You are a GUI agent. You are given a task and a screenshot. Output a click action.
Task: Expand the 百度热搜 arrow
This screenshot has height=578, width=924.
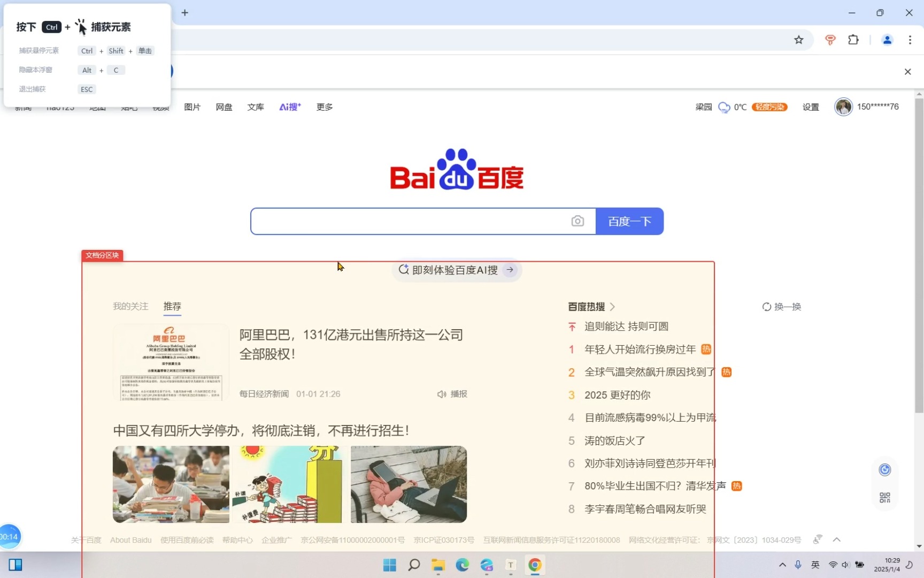[613, 306]
